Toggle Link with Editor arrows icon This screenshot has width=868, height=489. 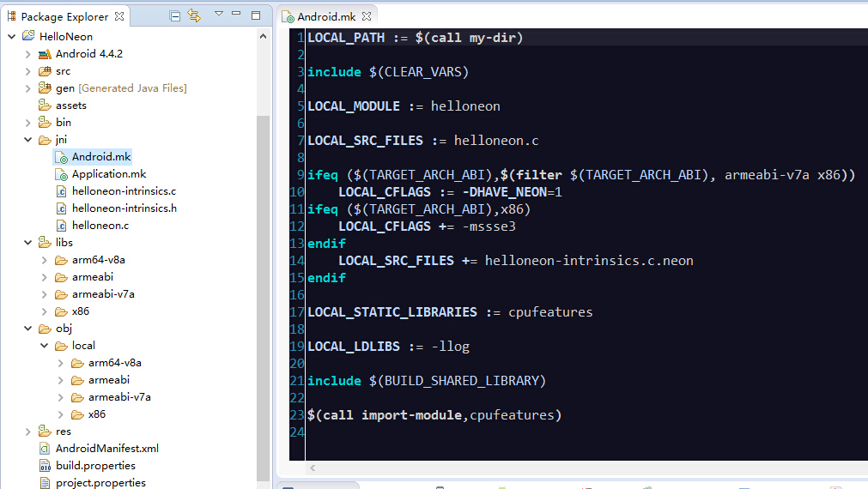pyautogui.click(x=194, y=16)
